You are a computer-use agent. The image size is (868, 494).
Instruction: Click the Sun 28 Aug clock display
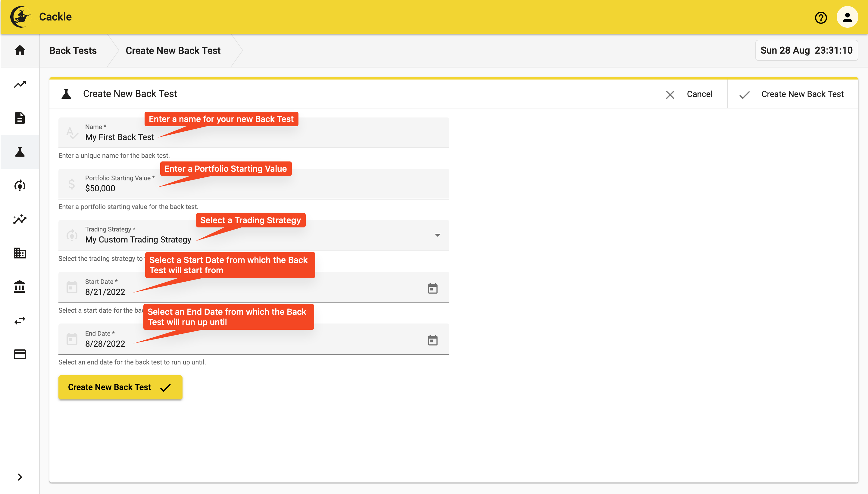806,51
